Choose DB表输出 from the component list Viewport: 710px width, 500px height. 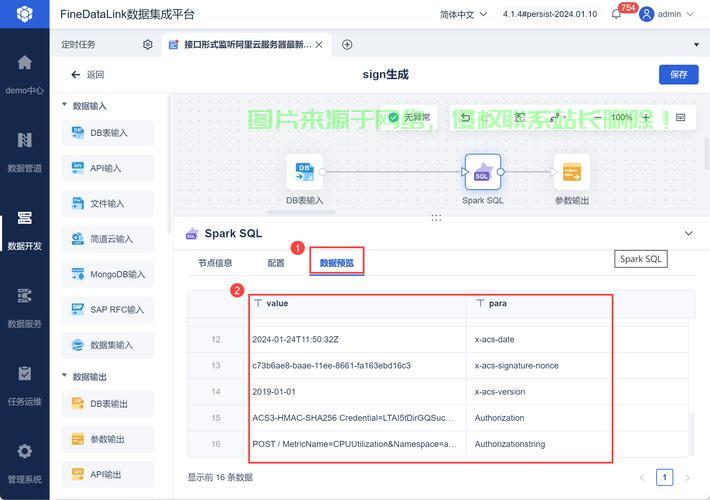pos(108,404)
